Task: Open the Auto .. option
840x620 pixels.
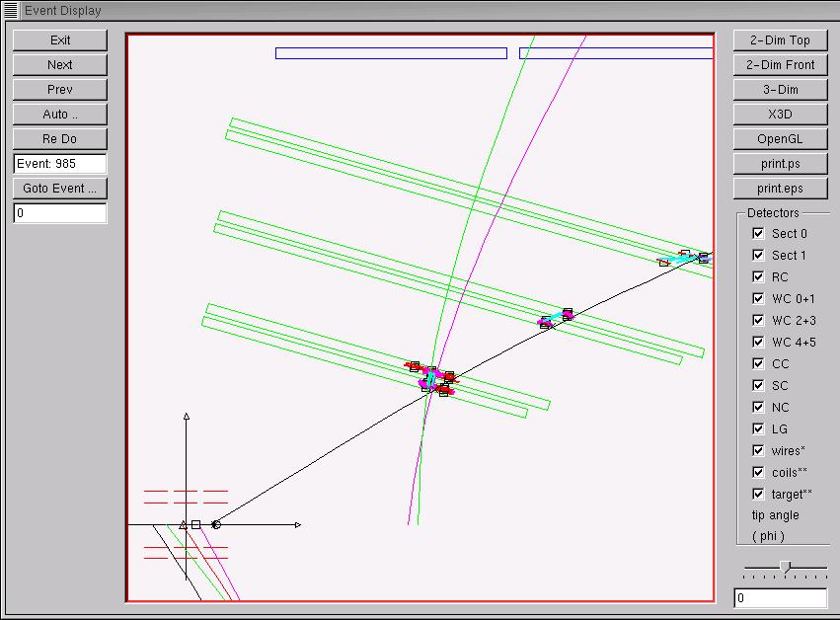Action: (x=60, y=115)
